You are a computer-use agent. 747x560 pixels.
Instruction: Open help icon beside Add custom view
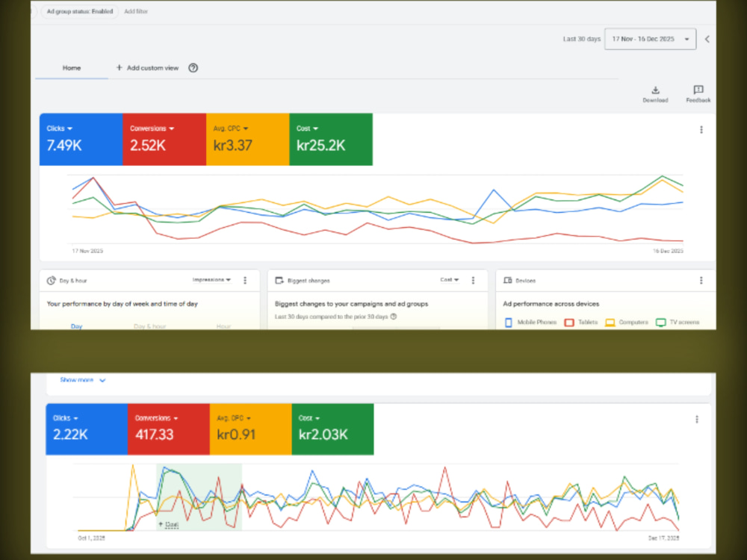click(193, 68)
